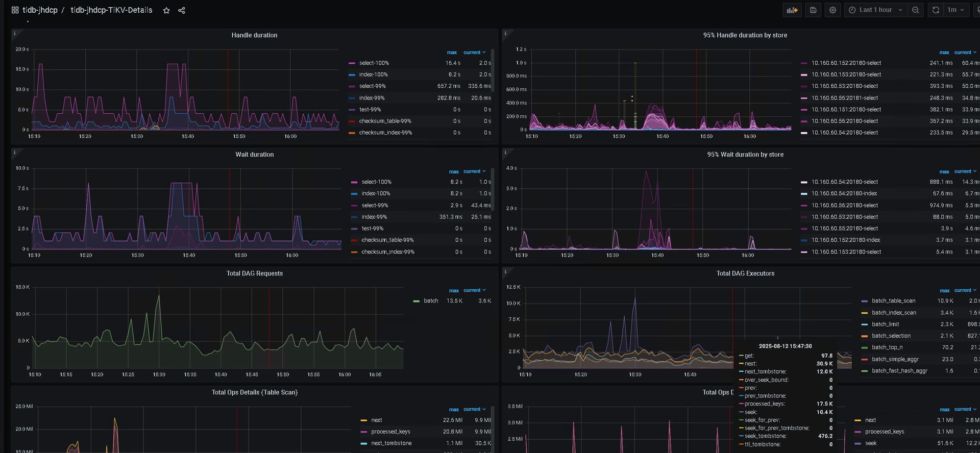Viewport: 980px width, 453px height.
Task: Zoom out the time range
Action: coord(915,10)
